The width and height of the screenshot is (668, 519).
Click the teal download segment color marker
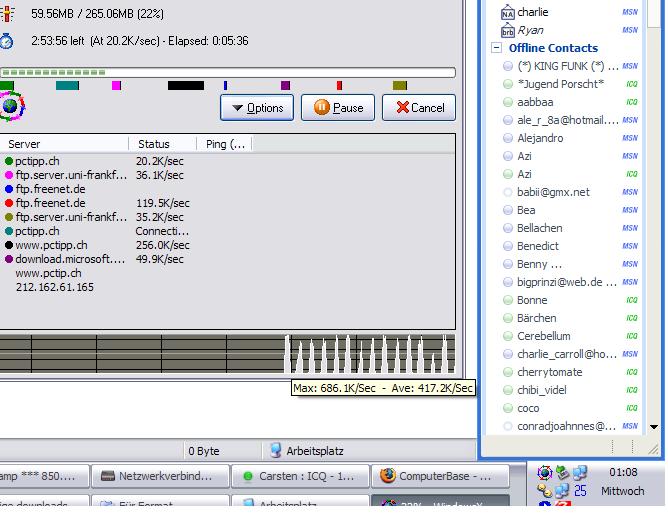click(x=67, y=86)
